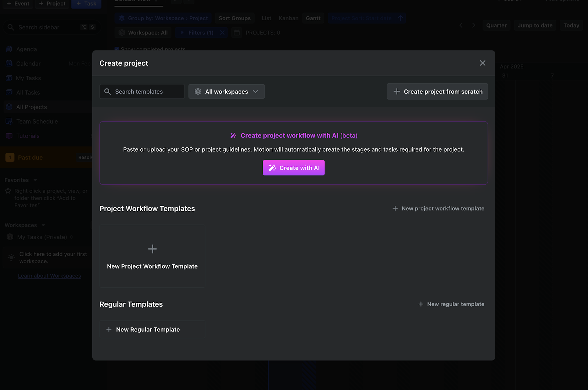Image resolution: width=588 pixels, height=390 pixels.
Task: Open the Workspace: All filter dropdown
Action: pos(143,33)
